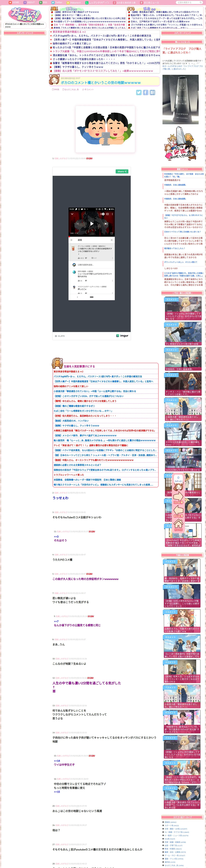Open 【衝撃】ヤクザの暮らし headline in the top list
This screenshot has height=868, width=206.
point(78,67)
